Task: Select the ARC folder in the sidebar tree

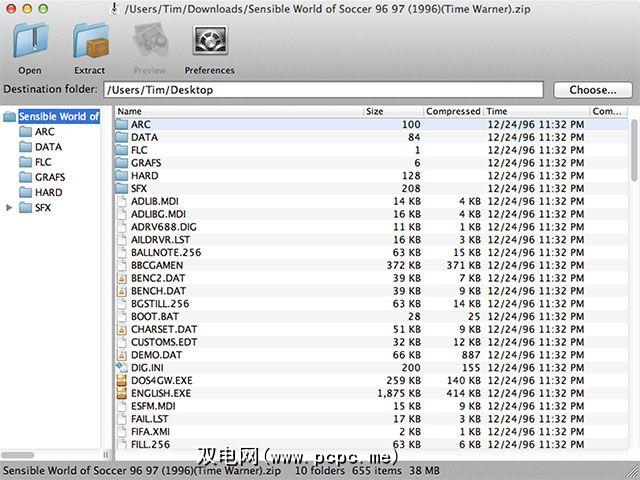Action: [44, 132]
